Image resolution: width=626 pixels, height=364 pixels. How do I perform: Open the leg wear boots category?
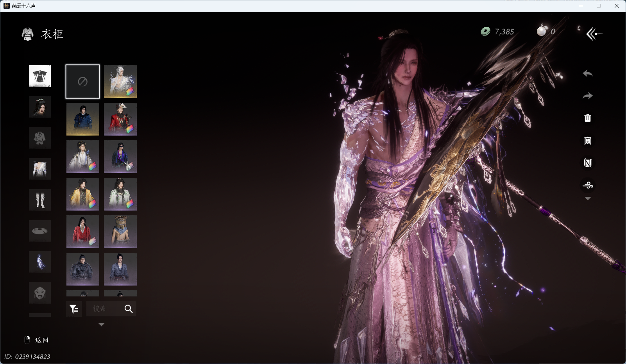click(x=40, y=200)
